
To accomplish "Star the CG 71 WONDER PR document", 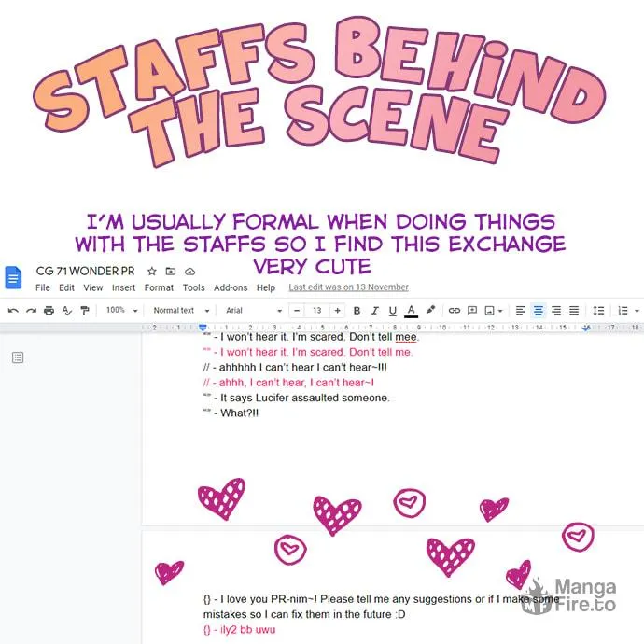I will pyautogui.click(x=152, y=271).
